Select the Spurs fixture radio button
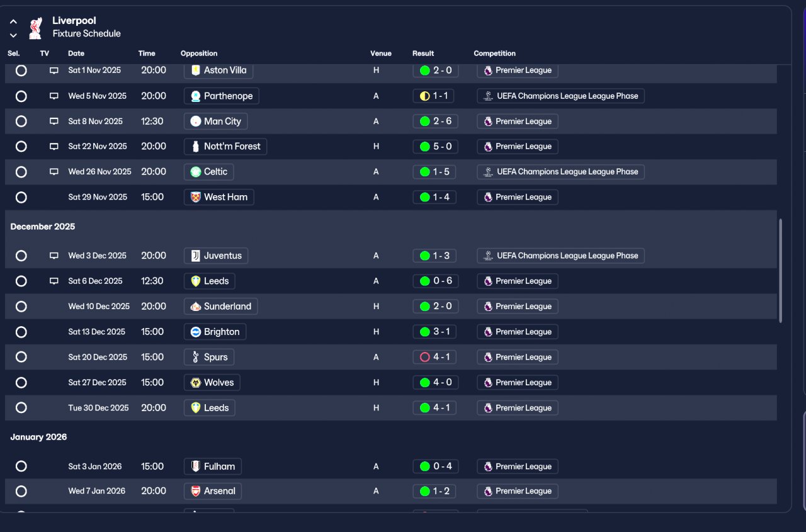 click(21, 357)
